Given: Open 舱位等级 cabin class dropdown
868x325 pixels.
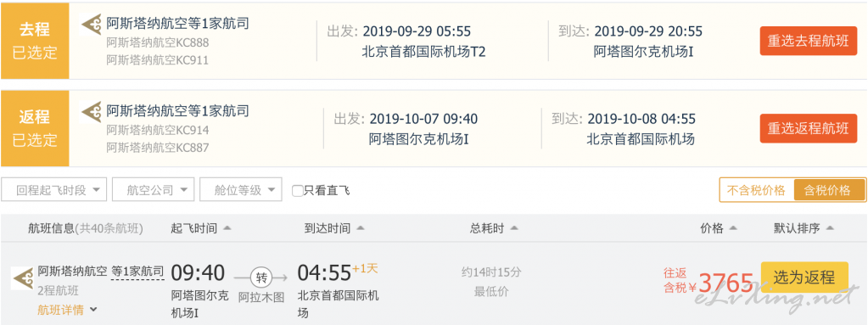Looking at the screenshot, I should 241,190.
